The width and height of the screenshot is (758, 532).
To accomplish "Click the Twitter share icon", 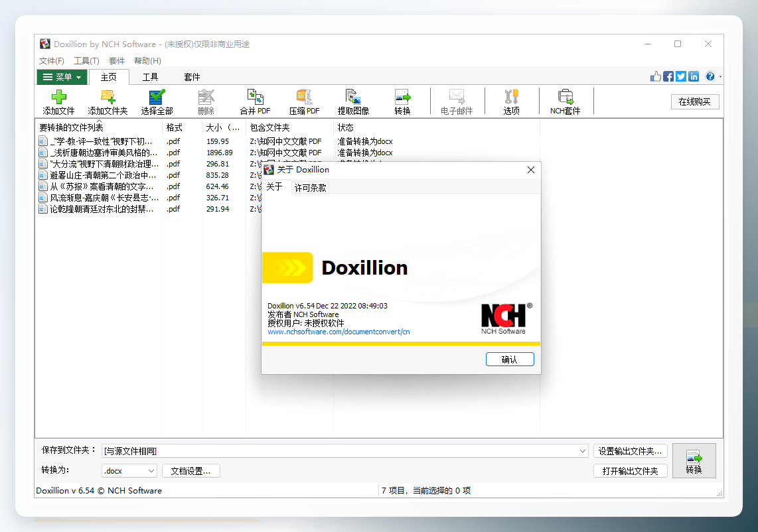I will coord(681,76).
